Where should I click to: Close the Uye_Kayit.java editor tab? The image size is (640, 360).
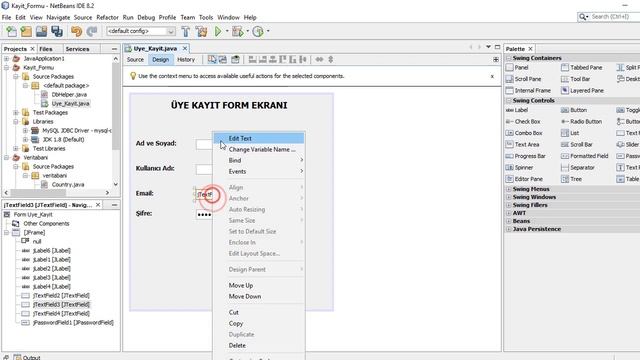pos(185,48)
